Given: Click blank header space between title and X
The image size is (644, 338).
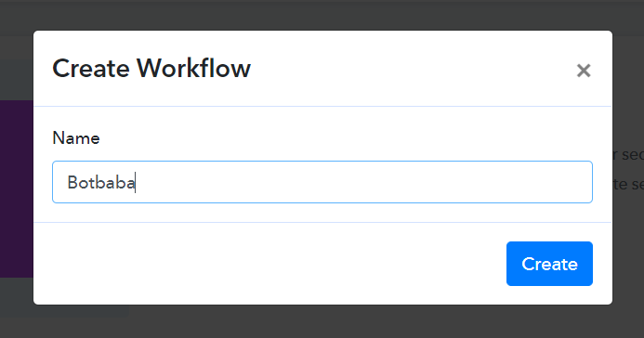Looking at the screenshot, I should [411, 69].
